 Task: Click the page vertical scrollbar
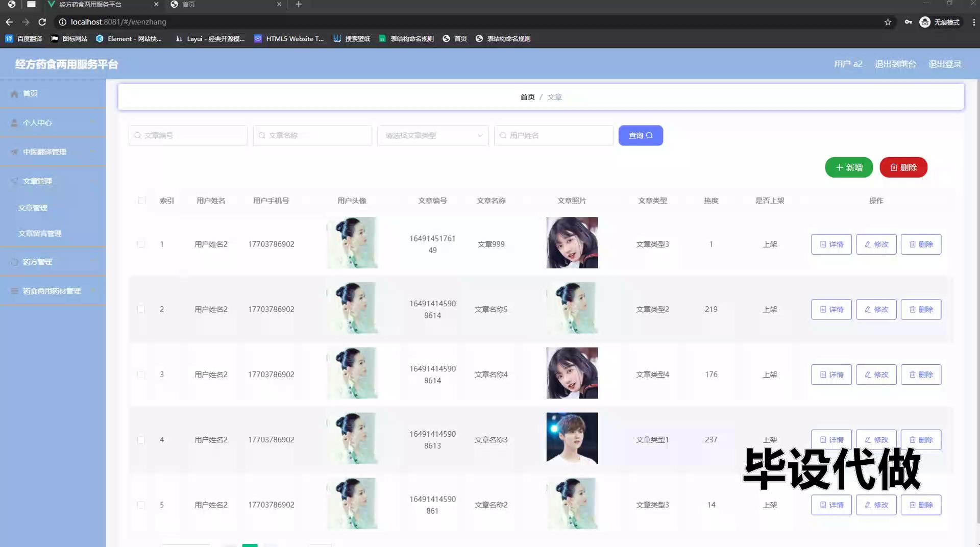pyautogui.click(x=977, y=306)
